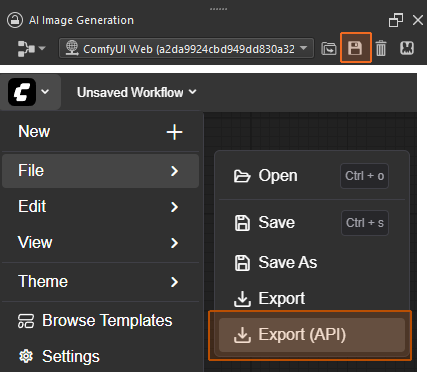
Task: Click the plus icon next to New
Action: [x=174, y=132]
